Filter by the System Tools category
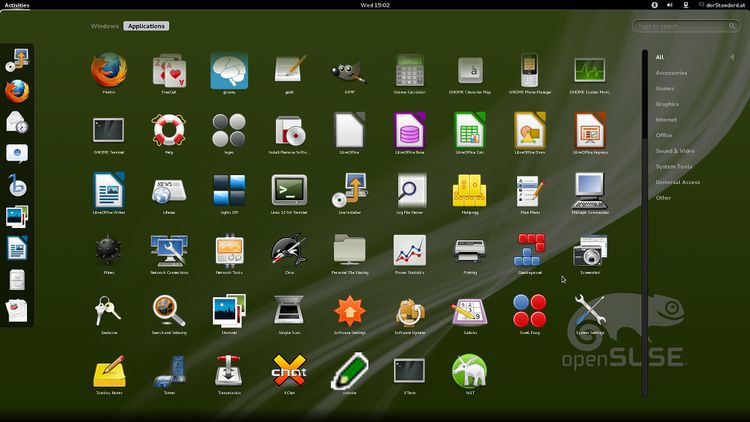750x422 pixels. 674,166
